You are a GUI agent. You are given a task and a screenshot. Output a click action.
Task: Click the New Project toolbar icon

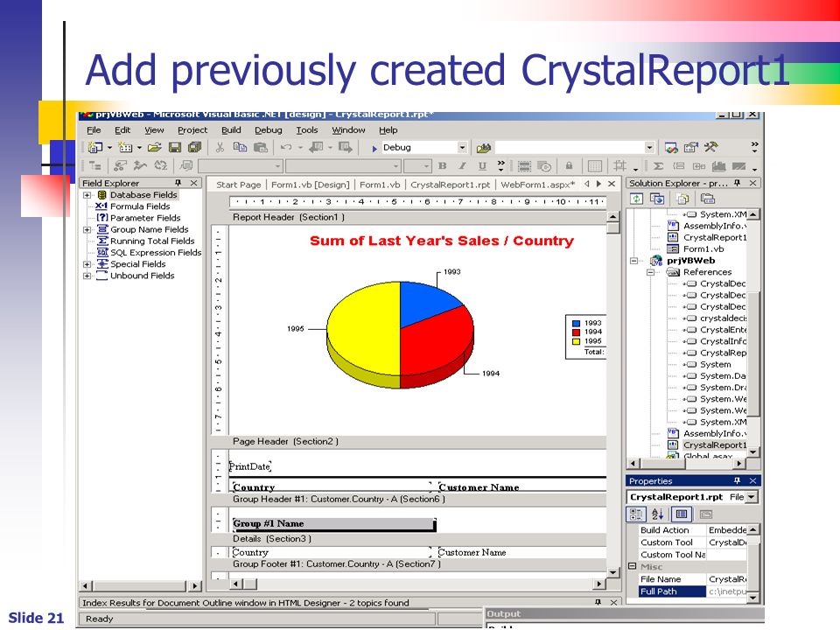(x=95, y=147)
